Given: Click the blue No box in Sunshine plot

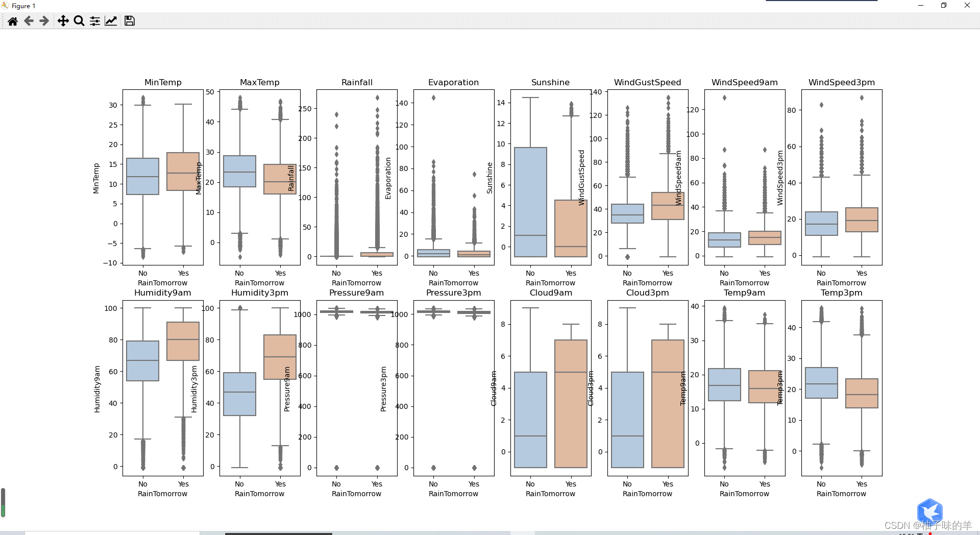Looking at the screenshot, I should [x=530, y=202].
